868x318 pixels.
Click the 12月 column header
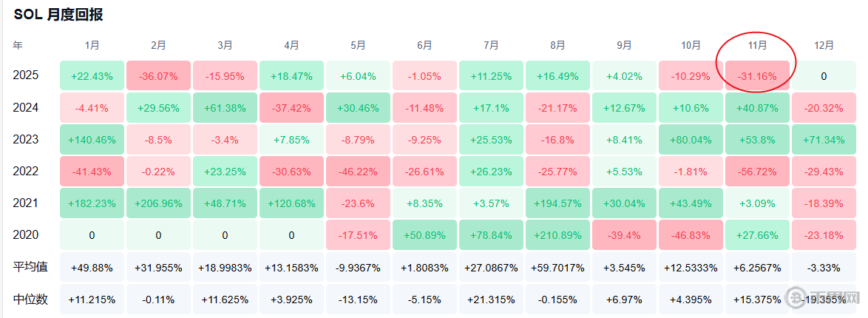point(824,45)
